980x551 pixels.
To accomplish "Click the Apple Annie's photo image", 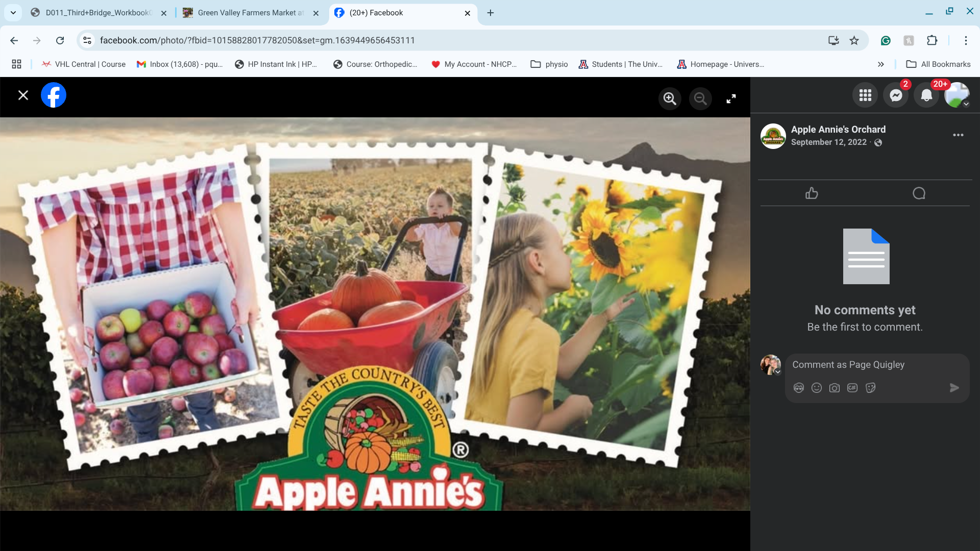I will coord(375,314).
